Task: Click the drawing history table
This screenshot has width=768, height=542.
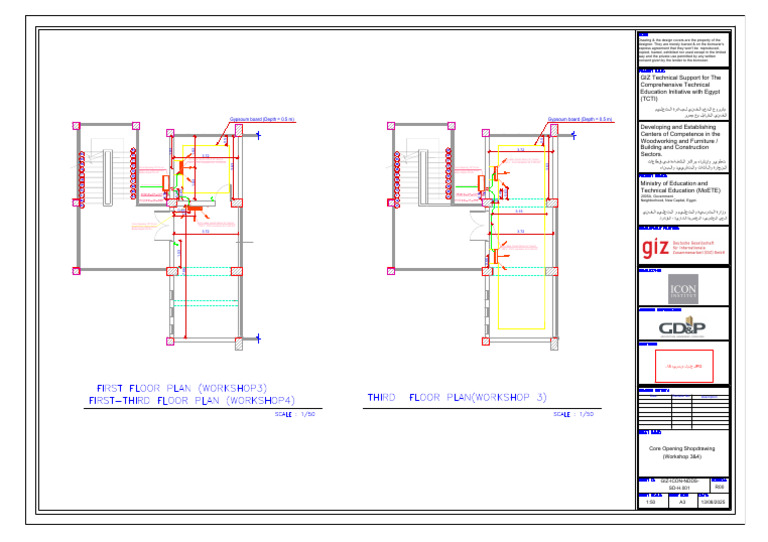Action: pyautogui.click(x=684, y=410)
